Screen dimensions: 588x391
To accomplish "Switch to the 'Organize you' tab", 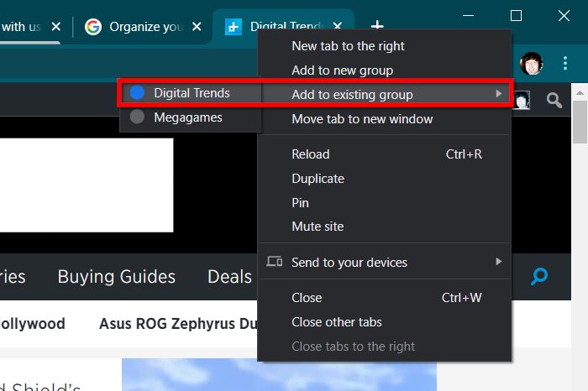I will pos(143,27).
